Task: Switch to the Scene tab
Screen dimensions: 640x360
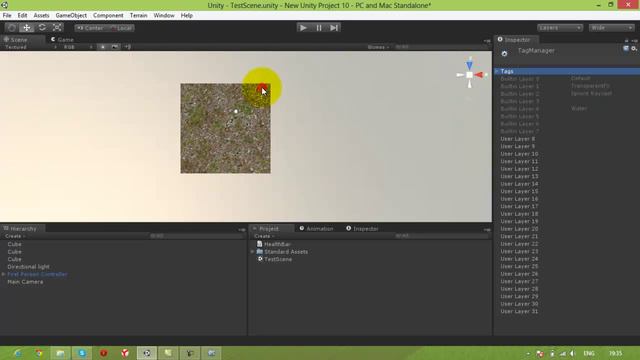Action: pos(16,40)
